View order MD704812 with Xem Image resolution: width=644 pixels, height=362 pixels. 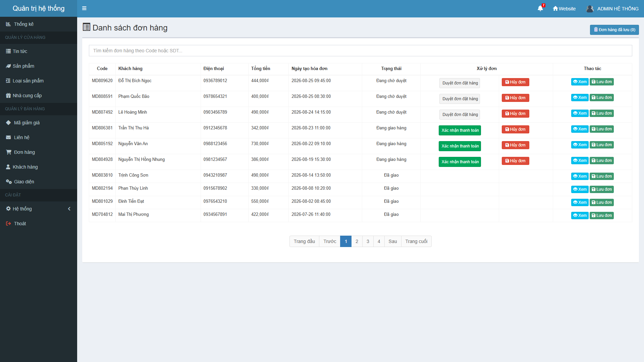pyautogui.click(x=580, y=216)
